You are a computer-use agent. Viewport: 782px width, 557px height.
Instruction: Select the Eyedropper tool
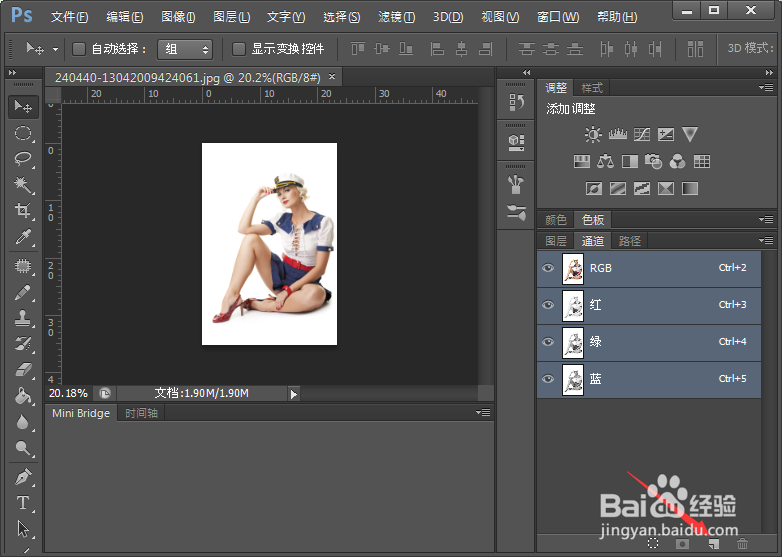click(x=23, y=237)
